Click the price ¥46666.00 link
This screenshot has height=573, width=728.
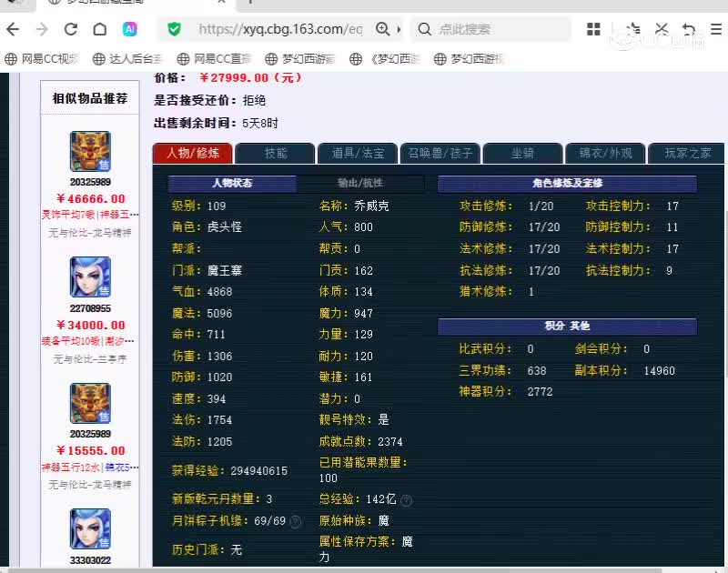(x=90, y=199)
